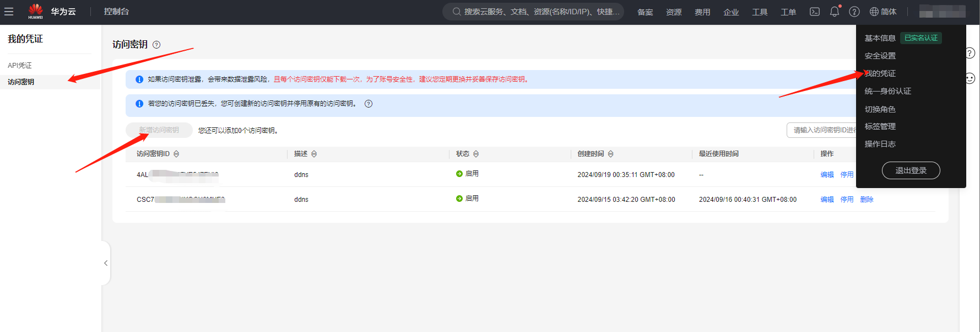Screen dimensions: 980x332
Task: Click 编辑 for key created 2024/09/19
Action: click(x=827, y=175)
